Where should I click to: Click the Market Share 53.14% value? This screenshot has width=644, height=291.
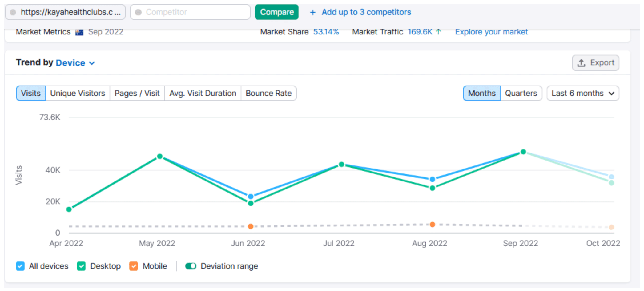point(326,32)
